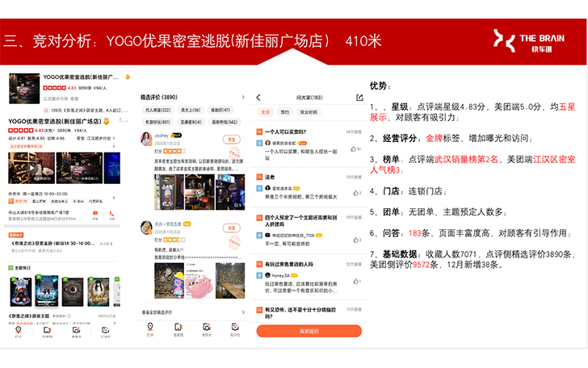Like the answer under 法老 question

(x=355, y=193)
